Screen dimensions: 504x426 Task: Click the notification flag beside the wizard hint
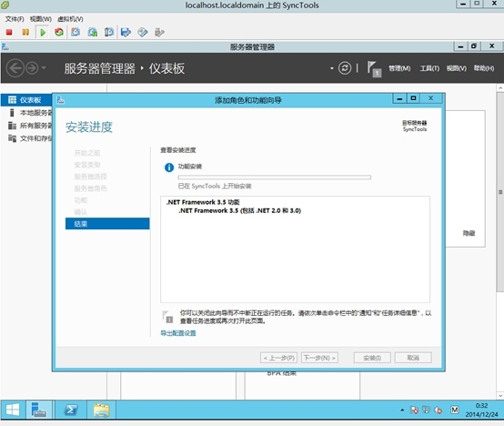tap(167, 317)
